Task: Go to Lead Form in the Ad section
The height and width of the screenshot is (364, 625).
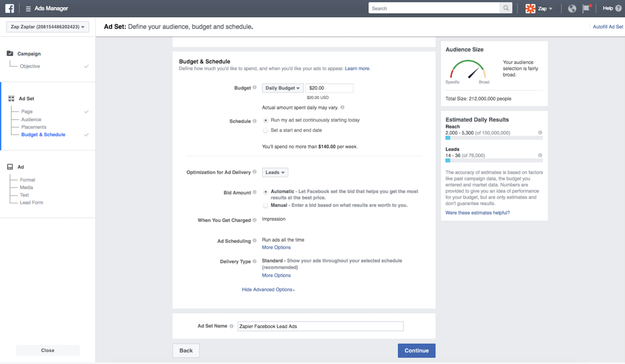Action: point(32,202)
